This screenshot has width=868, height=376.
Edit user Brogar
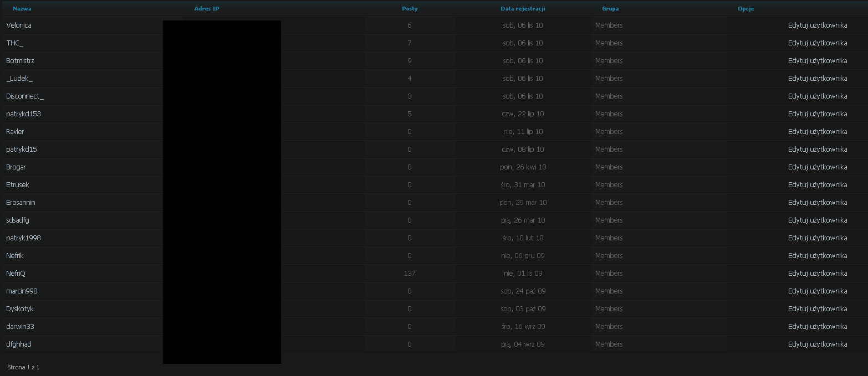818,167
